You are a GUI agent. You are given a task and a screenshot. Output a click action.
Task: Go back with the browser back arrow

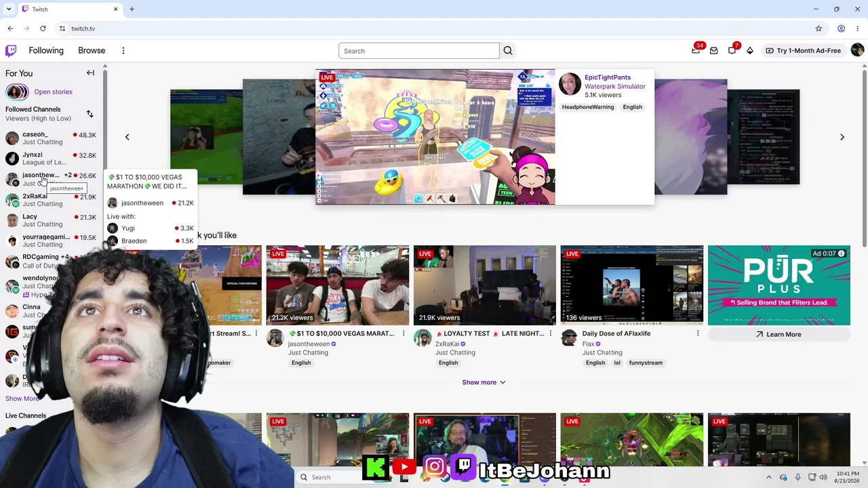click(x=10, y=28)
